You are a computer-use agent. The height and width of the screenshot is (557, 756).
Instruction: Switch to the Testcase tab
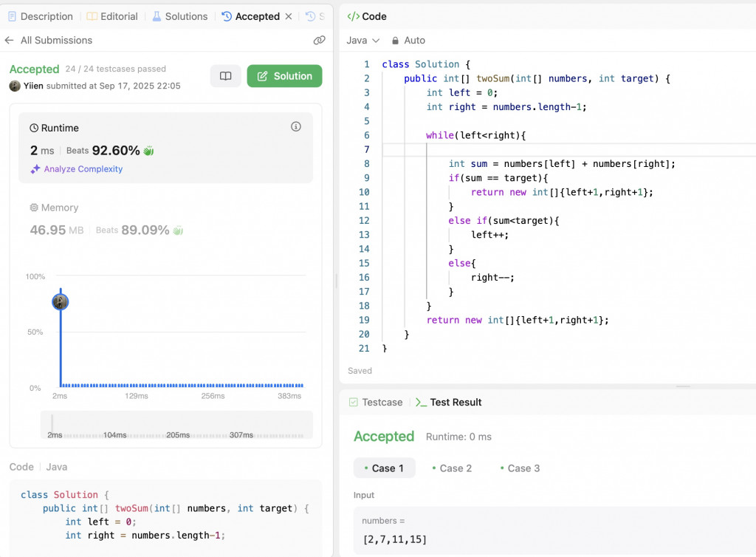click(376, 402)
